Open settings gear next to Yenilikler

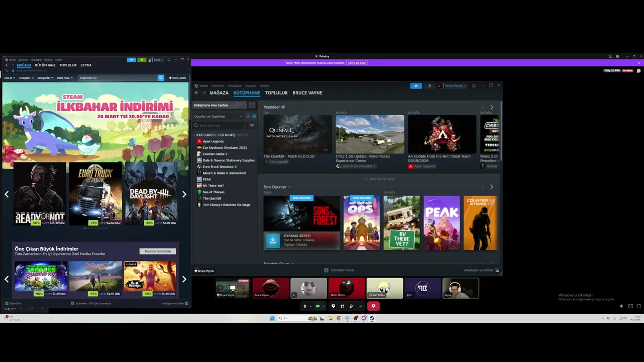283,107
